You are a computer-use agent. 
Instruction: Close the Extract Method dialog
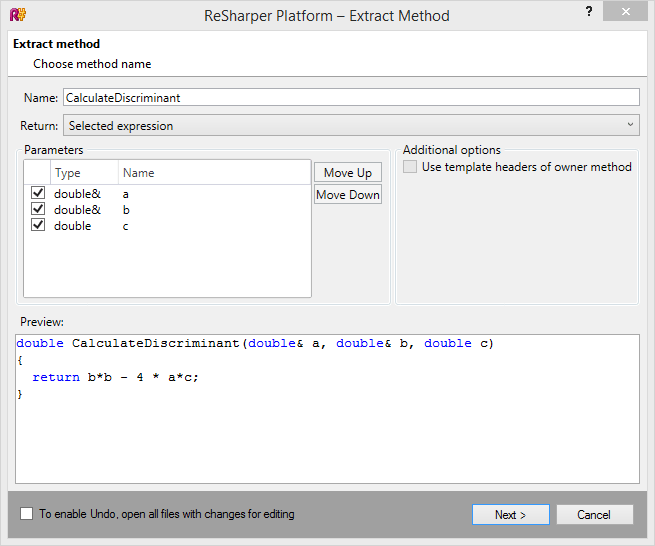(625, 12)
